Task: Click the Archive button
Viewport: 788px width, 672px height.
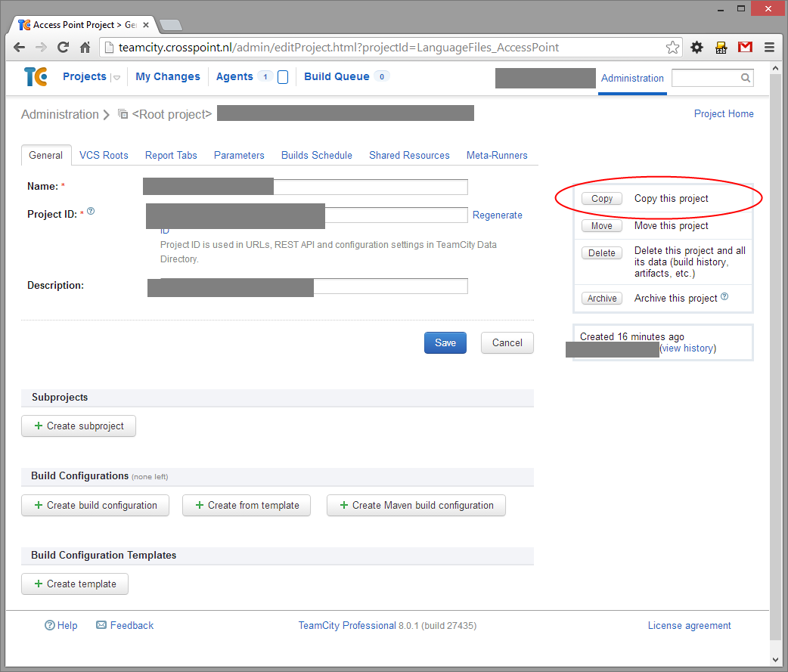Action: [601, 299]
